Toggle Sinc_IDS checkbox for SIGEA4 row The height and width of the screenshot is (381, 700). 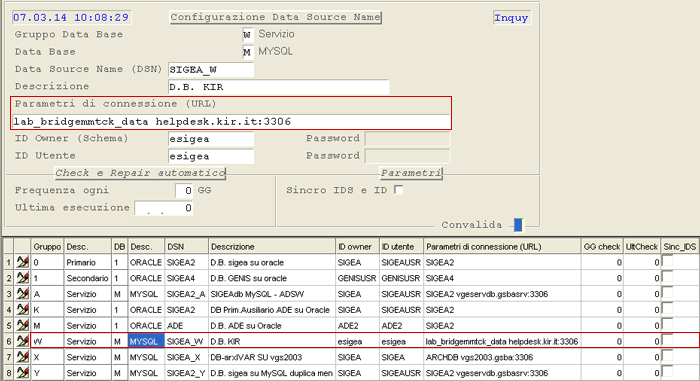coord(667,276)
